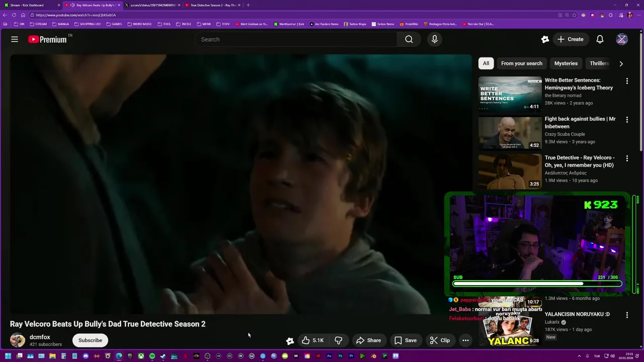Open the WEIRD MUSIC bookmarks folder

pyautogui.click(x=139, y=24)
